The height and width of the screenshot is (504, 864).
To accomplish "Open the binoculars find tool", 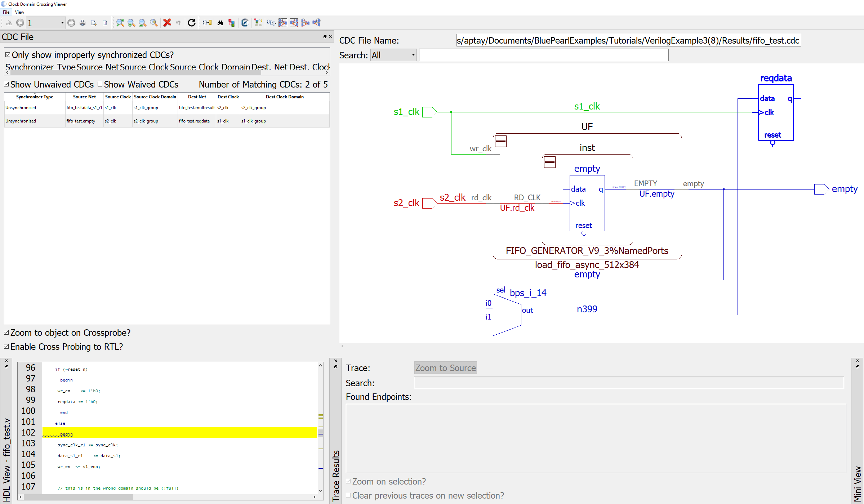I will (220, 22).
